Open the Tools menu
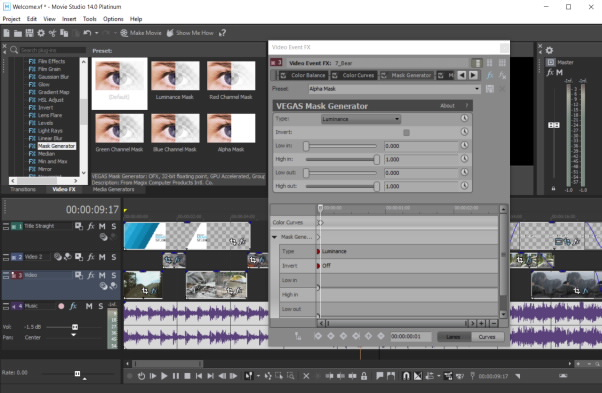 pos(89,19)
